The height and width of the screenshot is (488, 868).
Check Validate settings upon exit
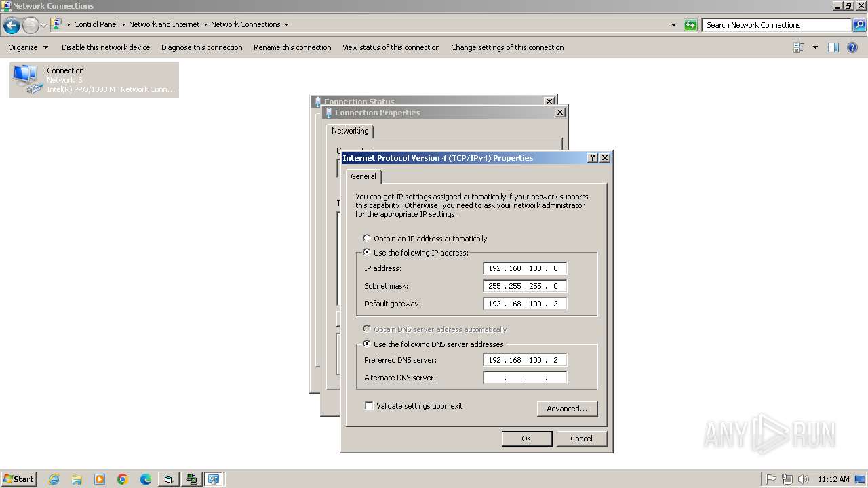coord(370,406)
